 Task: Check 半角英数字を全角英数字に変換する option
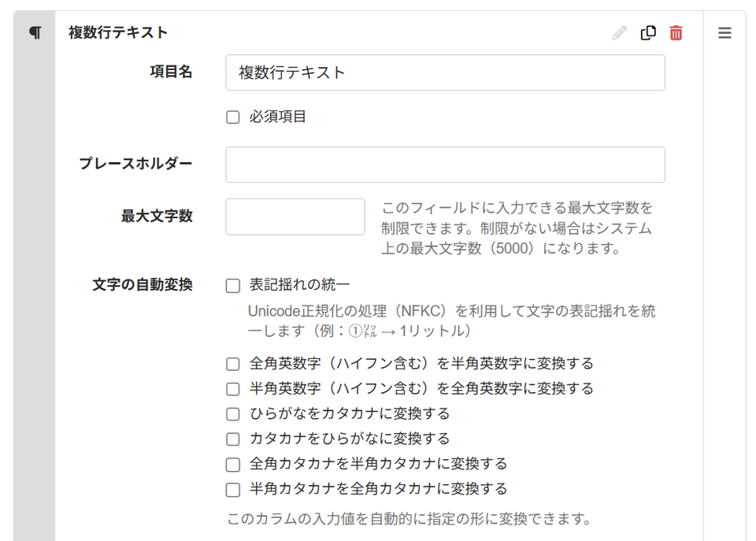click(233, 389)
